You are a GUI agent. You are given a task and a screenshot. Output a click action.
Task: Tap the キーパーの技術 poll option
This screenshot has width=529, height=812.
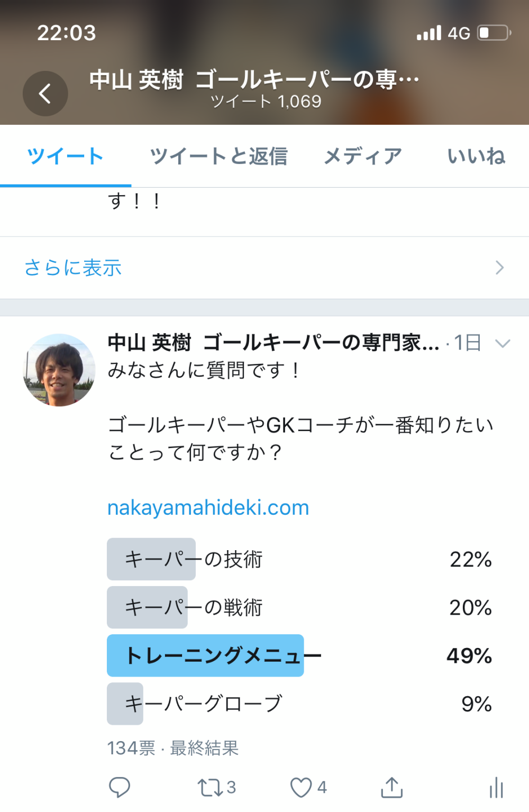click(194, 559)
